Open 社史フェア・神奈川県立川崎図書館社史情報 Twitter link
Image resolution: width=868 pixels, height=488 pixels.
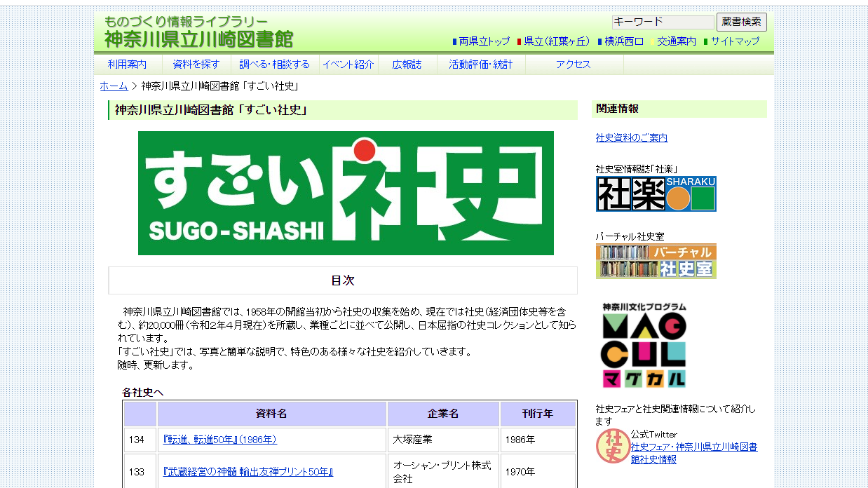693,453
